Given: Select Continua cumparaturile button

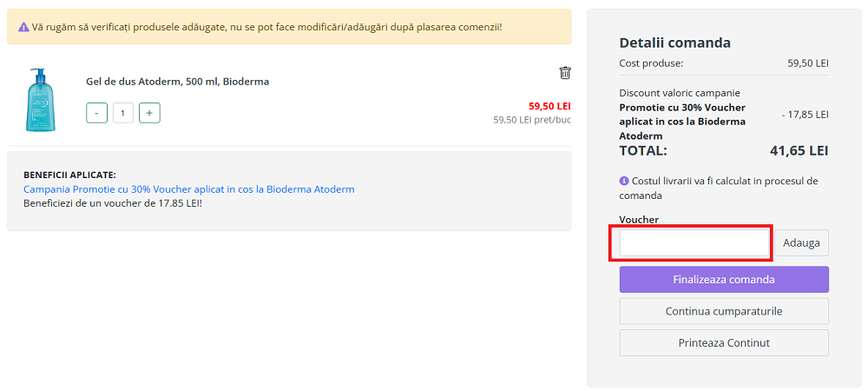Looking at the screenshot, I should click(724, 311).
